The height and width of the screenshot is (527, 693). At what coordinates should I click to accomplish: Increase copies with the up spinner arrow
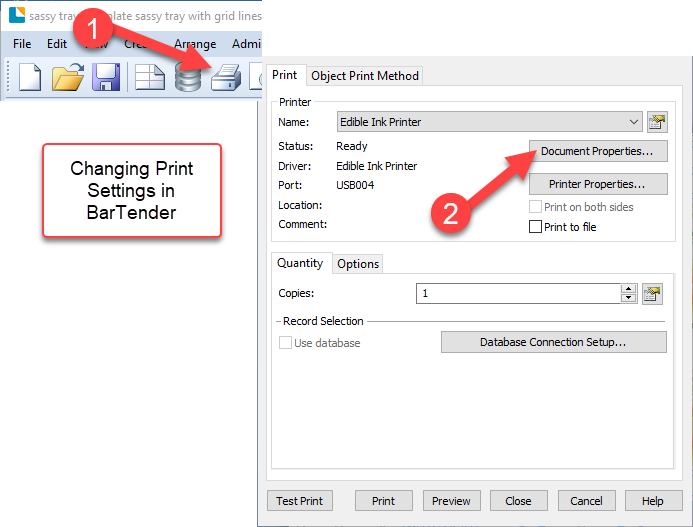628,289
